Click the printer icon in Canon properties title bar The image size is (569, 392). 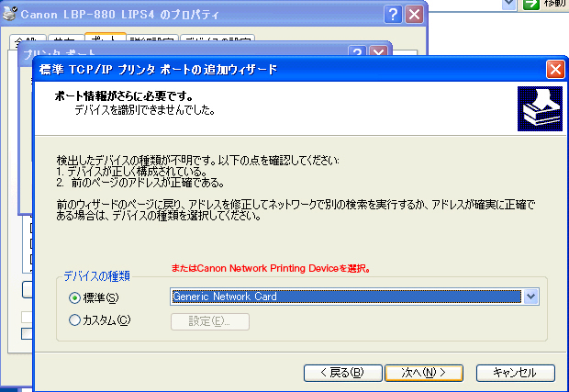click(x=9, y=14)
